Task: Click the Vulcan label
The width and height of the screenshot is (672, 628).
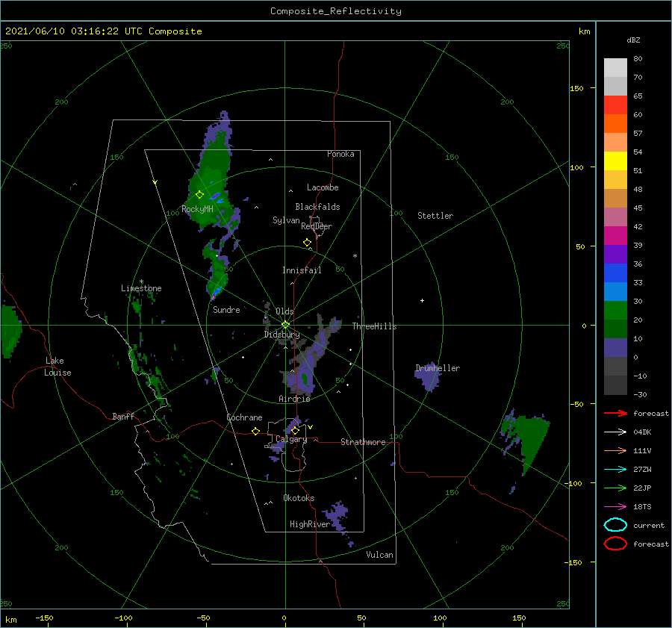Action: click(380, 555)
